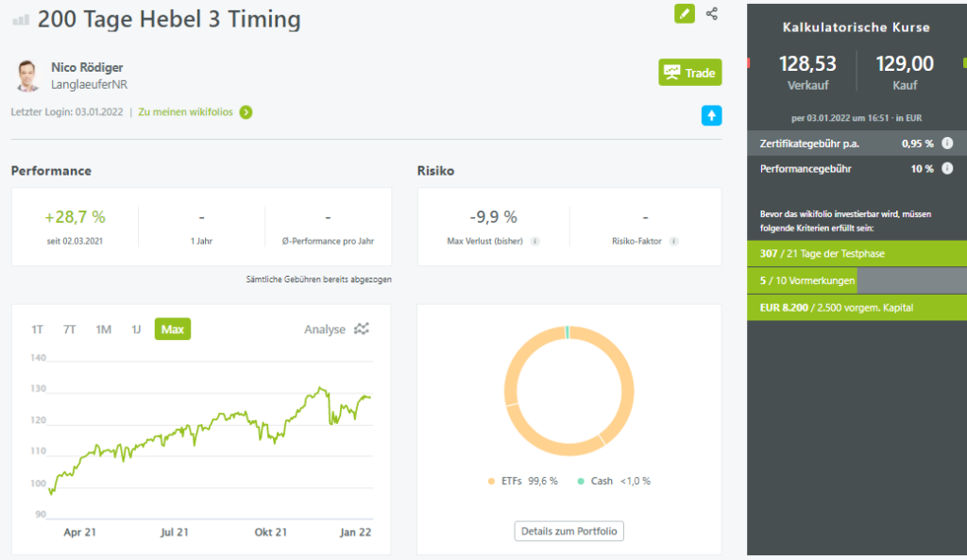Click info icon beside Max Verlust (bisher)
The height and width of the screenshot is (560, 967).
coord(535,241)
